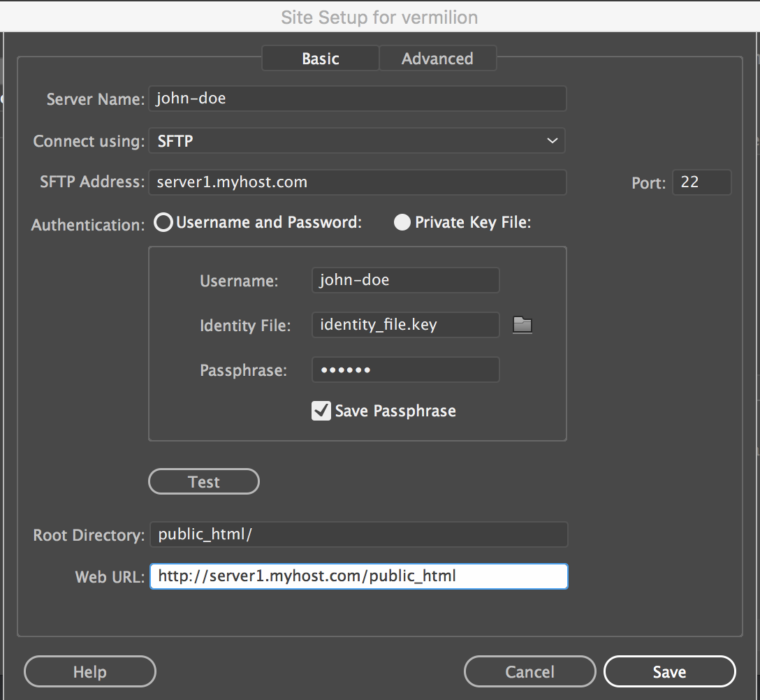
Task: Switch to the Advanced tab
Action: (437, 59)
